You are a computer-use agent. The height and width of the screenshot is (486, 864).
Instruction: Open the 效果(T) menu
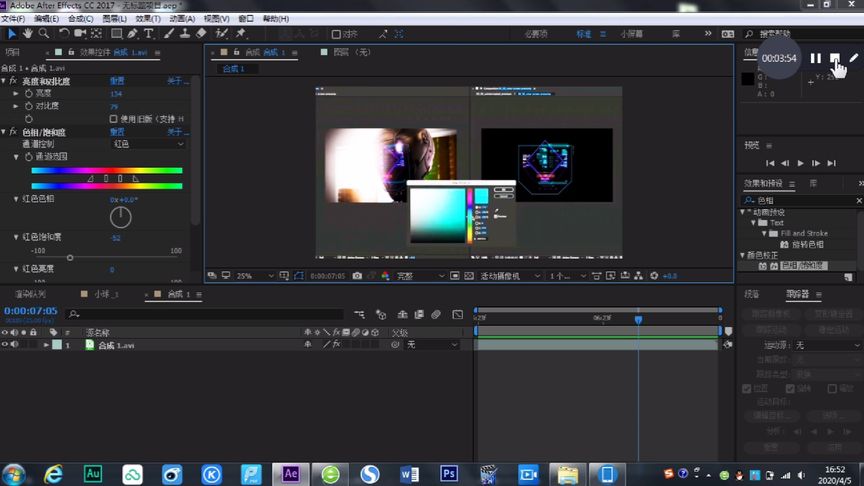point(147,18)
